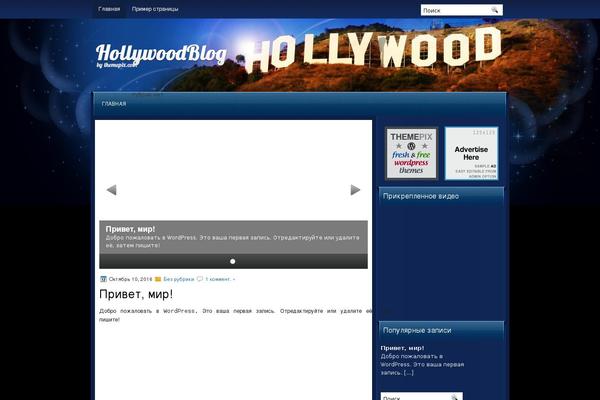The image size is (600, 400).
Task: Open the Пример страницы menu item
Action: [155, 9]
